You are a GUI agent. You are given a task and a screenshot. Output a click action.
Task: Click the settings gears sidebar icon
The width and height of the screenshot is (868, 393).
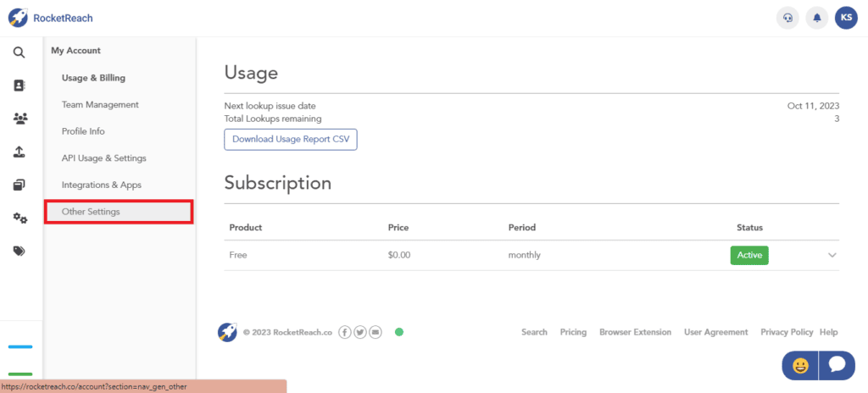coord(20,219)
